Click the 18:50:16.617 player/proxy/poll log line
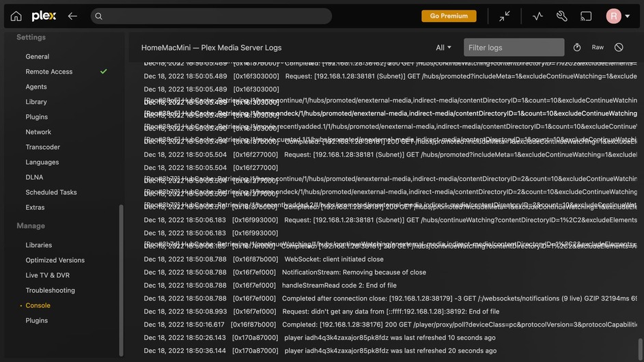Screen dimensions: 644x362 click(390, 324)
